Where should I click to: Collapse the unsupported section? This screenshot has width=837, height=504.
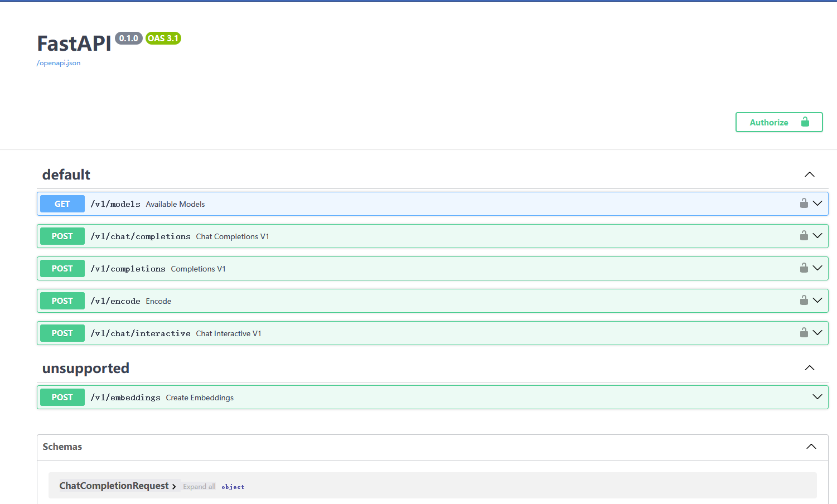point(810,368)
